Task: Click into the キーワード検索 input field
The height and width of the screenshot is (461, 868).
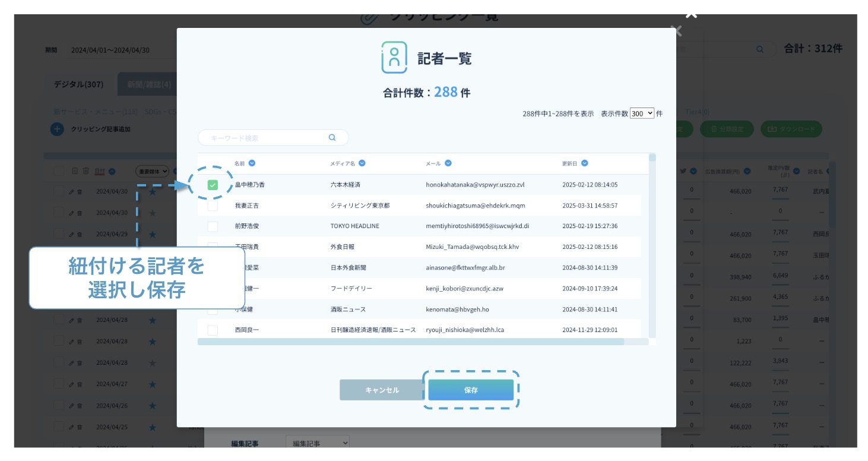Action: click(267, 138)
